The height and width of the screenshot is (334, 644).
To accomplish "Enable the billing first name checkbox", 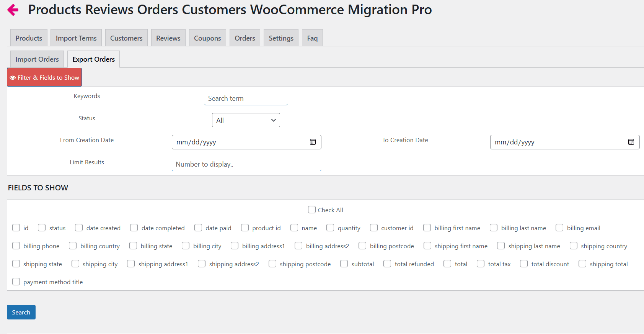I will [427, 228].
